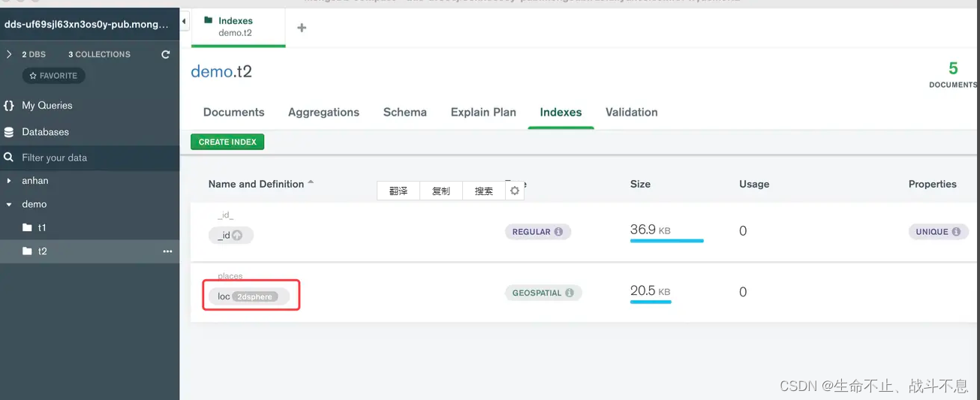Click the GEOSPATIAL index type badge
The height and width of the screenshot is (400, 980).
tap(543, 293)
